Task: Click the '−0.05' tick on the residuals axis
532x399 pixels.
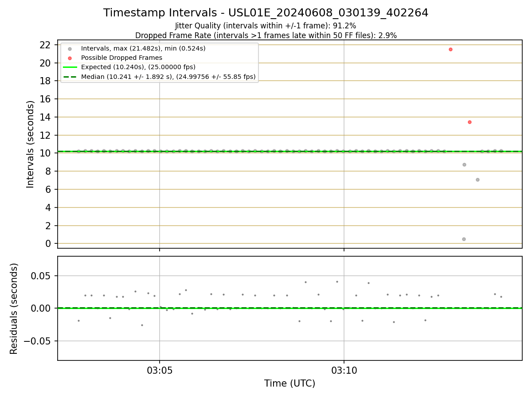Action: (38, 341)
